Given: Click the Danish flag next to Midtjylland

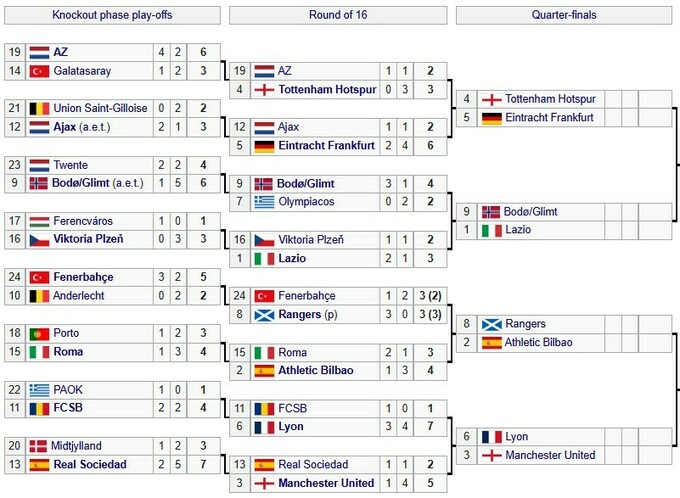Looking at the screenshot, I should pos(39,445).
